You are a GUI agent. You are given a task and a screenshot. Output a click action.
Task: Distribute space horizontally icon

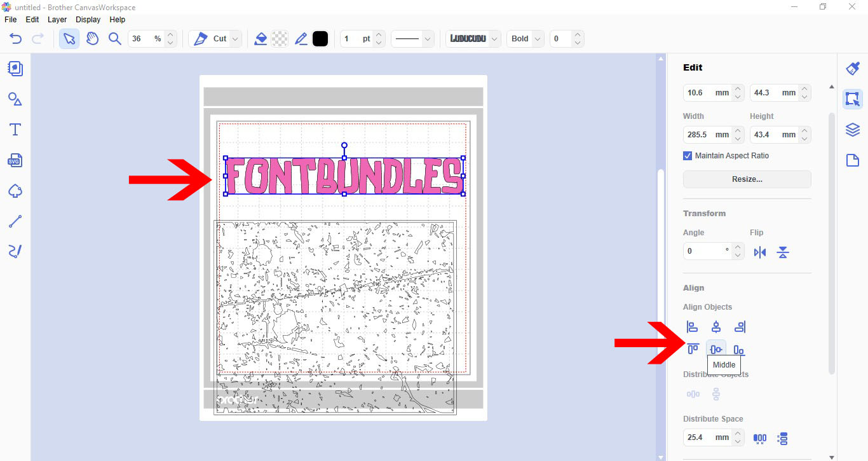click(760, 438)
